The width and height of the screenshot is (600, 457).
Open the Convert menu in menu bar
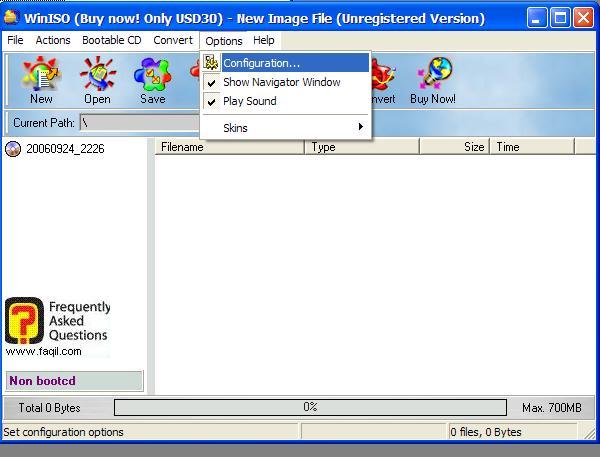pos(173,40)
